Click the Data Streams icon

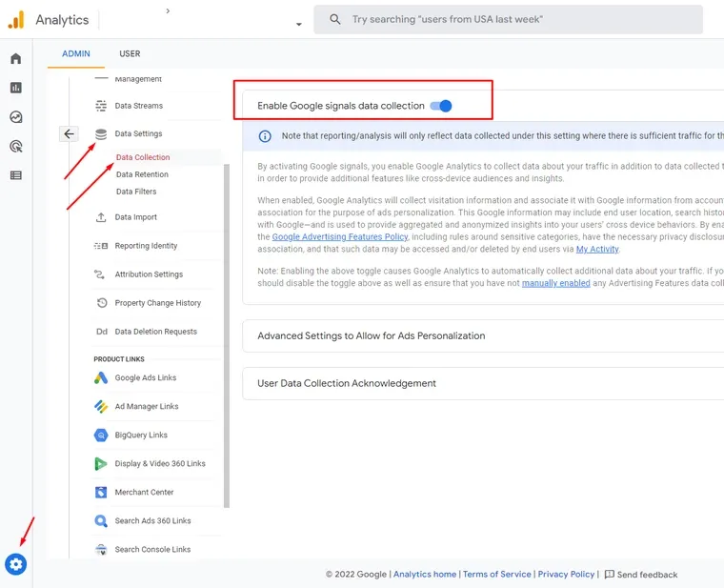(x=101, y=106)
